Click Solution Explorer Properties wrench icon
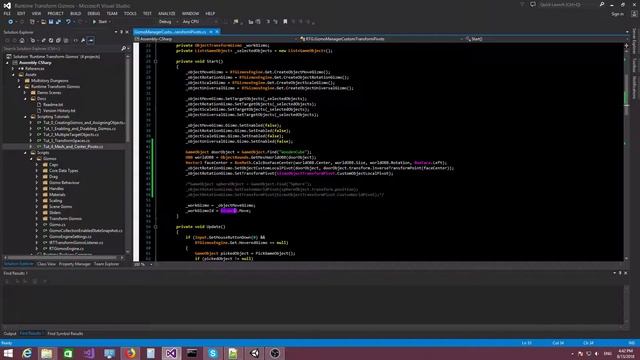 pyautogui.click(x=83, y=40)
